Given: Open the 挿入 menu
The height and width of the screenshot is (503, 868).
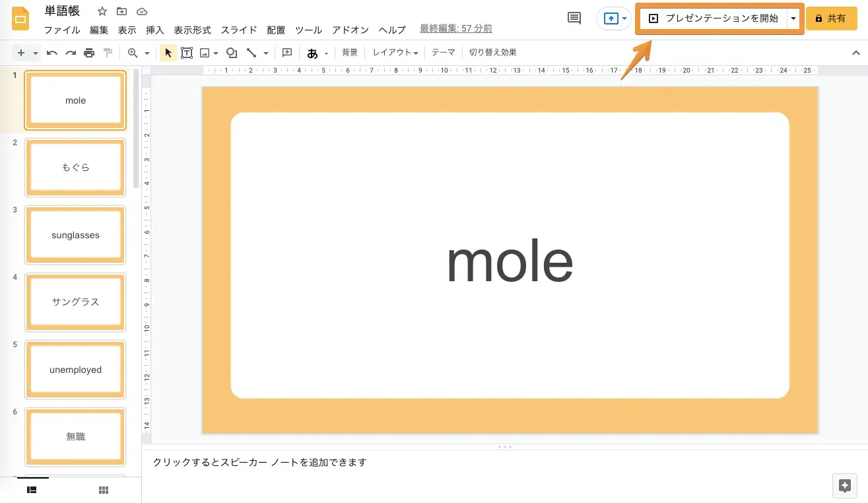Looking at the screenshot, I should [x=155, y=30].
